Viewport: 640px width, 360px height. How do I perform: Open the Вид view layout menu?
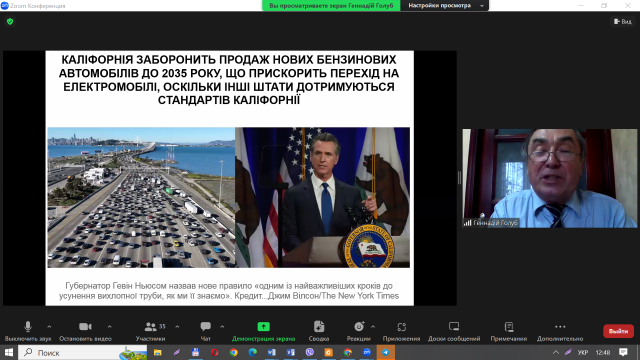623,22
